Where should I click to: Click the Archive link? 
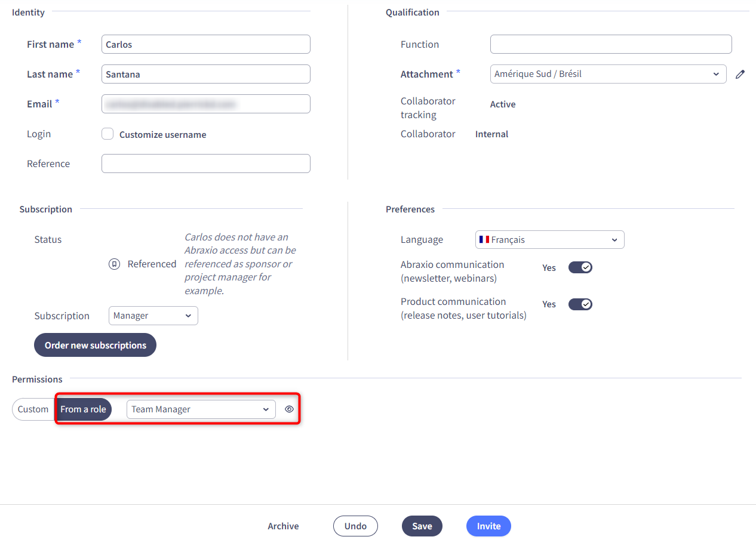pyautogui.click(x=283, y=526)
